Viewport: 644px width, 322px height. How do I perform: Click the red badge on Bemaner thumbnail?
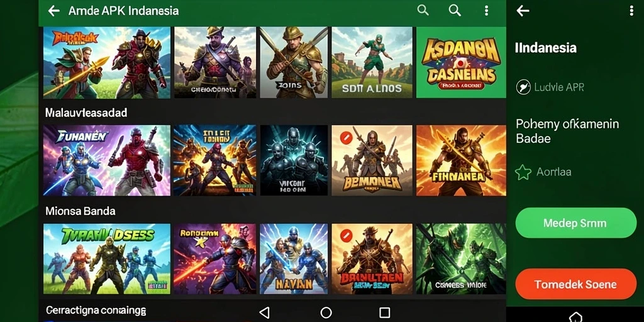pos(347,138)
